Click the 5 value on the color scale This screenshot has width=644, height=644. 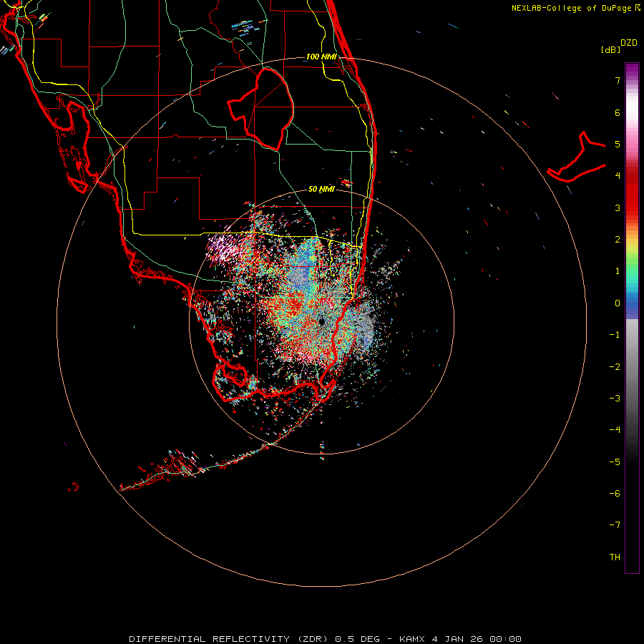pos(618,144)
